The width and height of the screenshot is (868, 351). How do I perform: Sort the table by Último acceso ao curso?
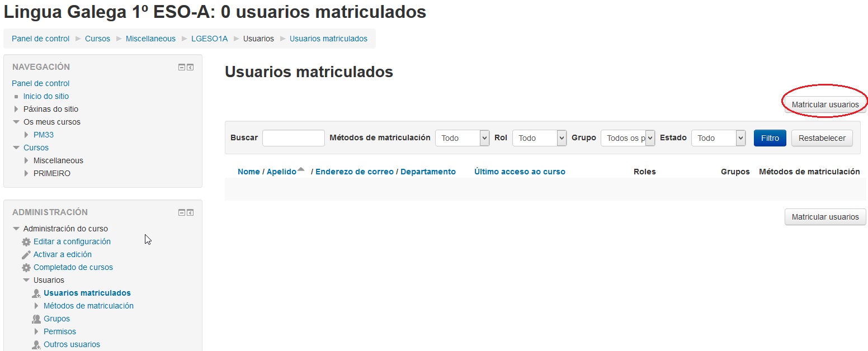(520, 172)
